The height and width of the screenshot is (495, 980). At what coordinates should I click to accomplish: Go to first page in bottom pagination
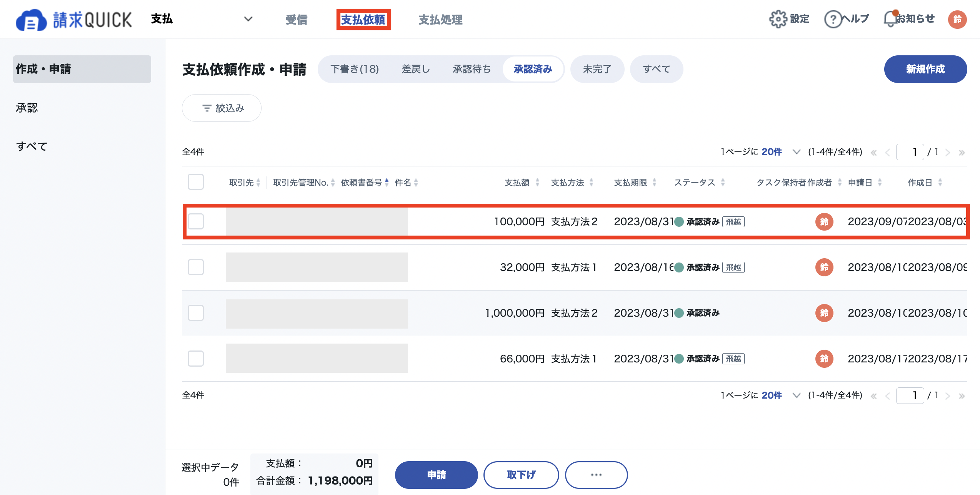click(x=874, y=396)
